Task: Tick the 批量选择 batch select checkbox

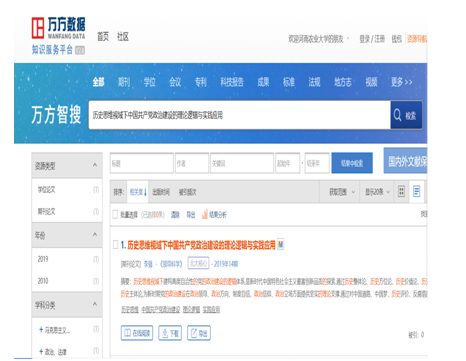Action: click(115, 214)
